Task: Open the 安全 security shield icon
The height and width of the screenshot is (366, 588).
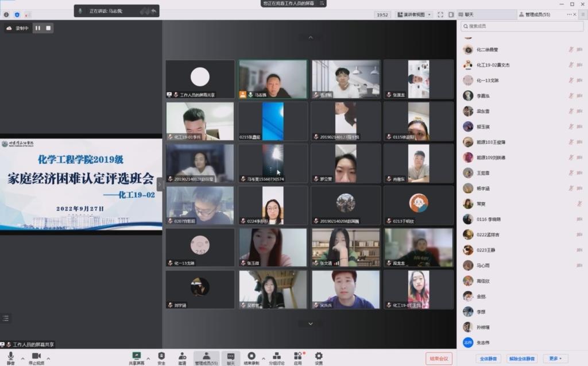Action: (161, 356)
